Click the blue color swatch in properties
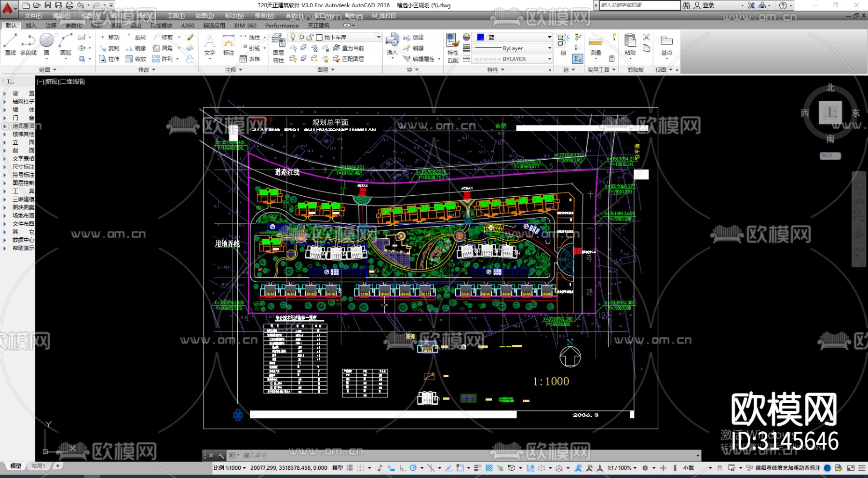Screen dimensions: 868x478 click(x=480, y=37)
